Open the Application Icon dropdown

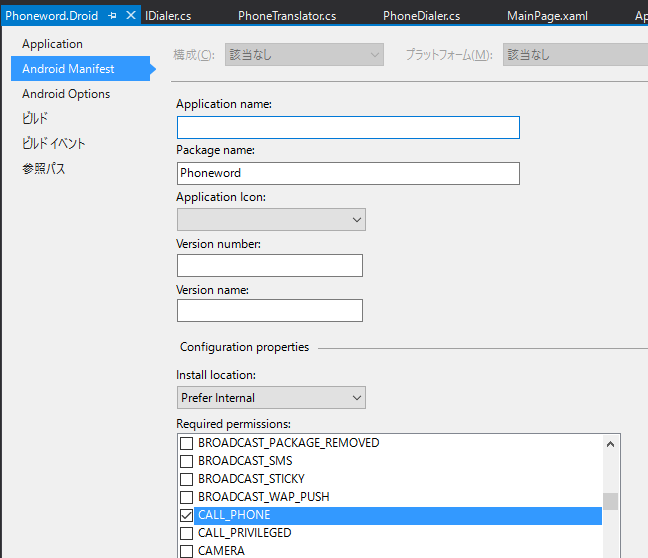271,219
